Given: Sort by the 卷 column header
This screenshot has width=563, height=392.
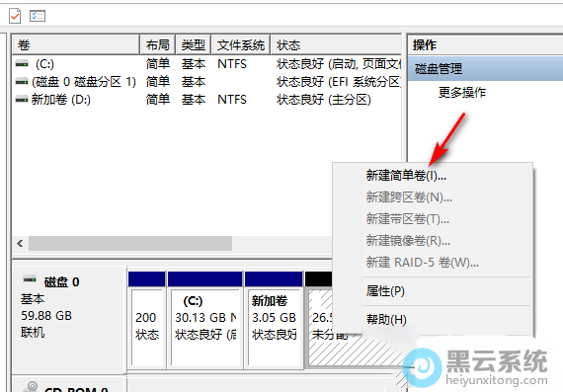Looking at the screenshot, I should tap(76, 44).
